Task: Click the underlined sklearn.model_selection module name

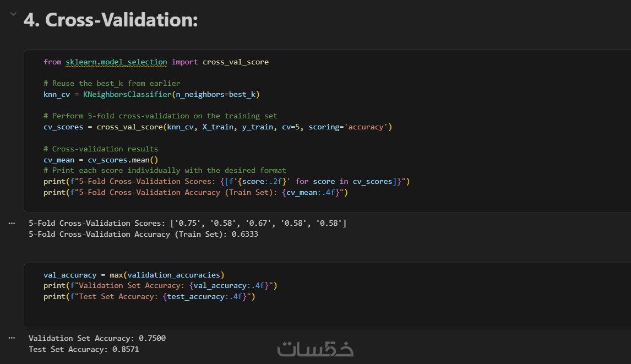Action: pos(116,62)
